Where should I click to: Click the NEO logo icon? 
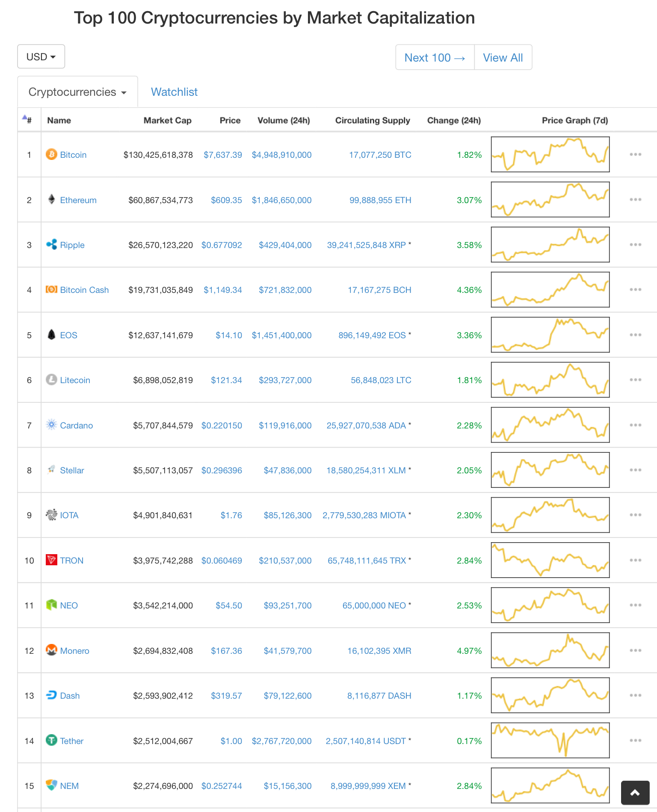[x=51, y=605]
